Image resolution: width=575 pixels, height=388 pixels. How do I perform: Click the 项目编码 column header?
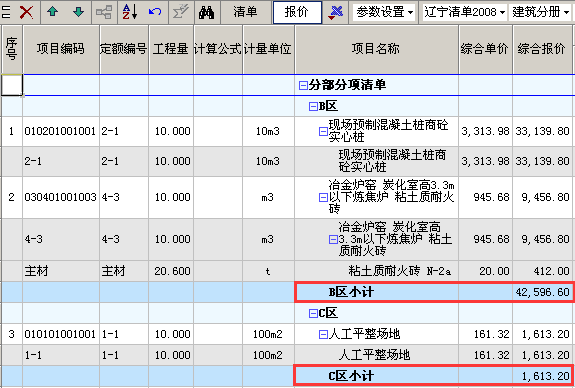point(61,49)
